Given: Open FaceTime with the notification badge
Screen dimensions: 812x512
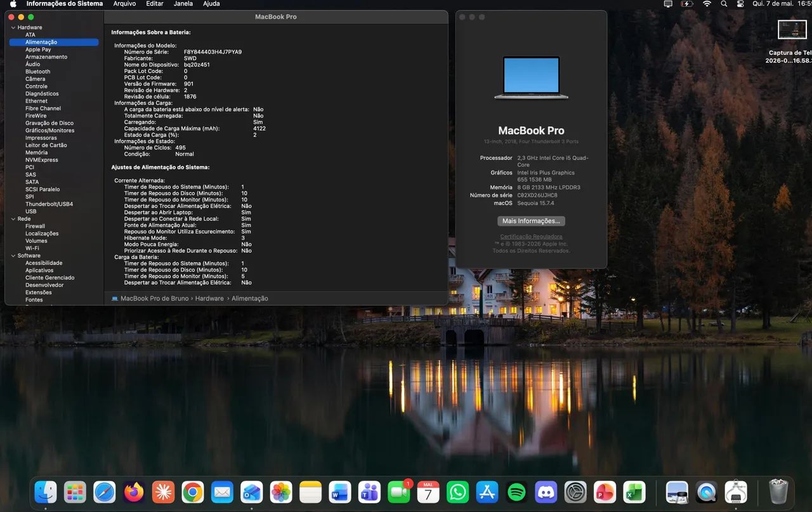Looking at the screenshot, I should pos(399,492).
